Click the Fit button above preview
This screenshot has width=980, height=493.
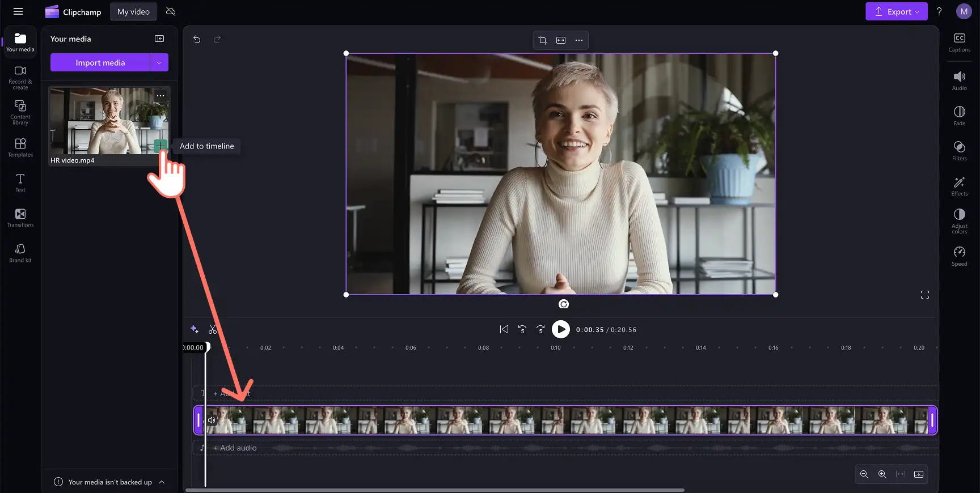561,40
